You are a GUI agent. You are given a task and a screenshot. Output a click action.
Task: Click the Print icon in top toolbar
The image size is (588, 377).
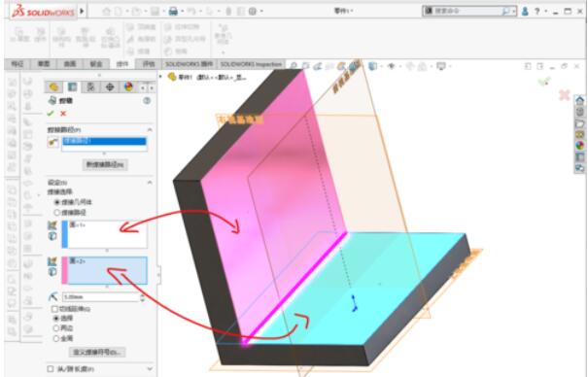pos(173,12)
